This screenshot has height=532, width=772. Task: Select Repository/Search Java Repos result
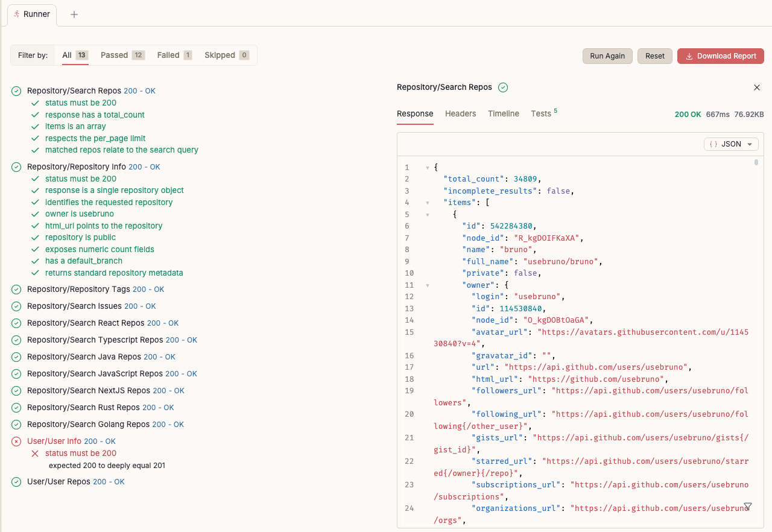click(101, 357)
